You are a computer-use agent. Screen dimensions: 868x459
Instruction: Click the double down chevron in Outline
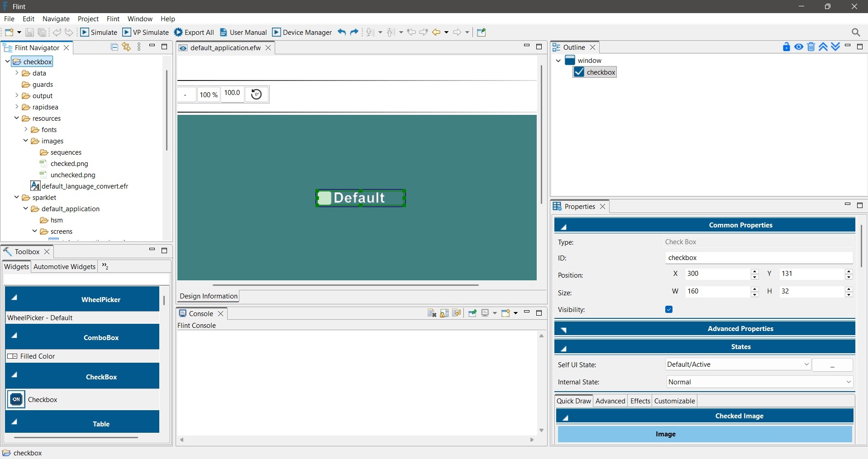coord(835,47)
